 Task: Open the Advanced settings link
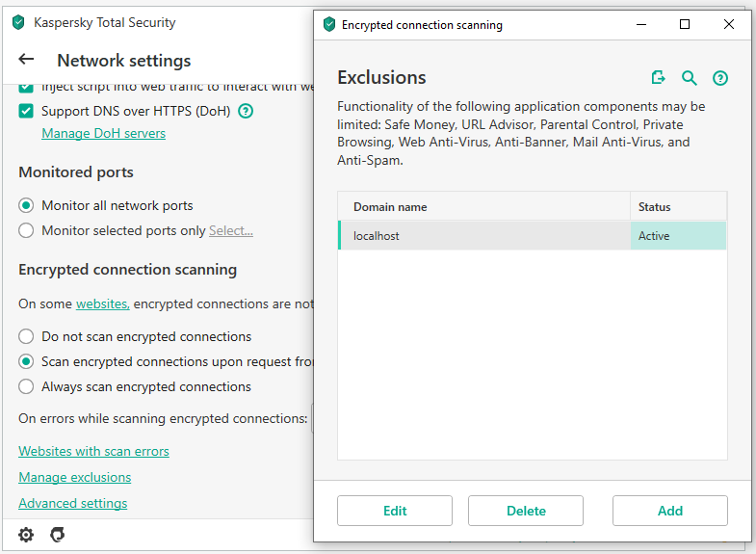pos(72,503)
